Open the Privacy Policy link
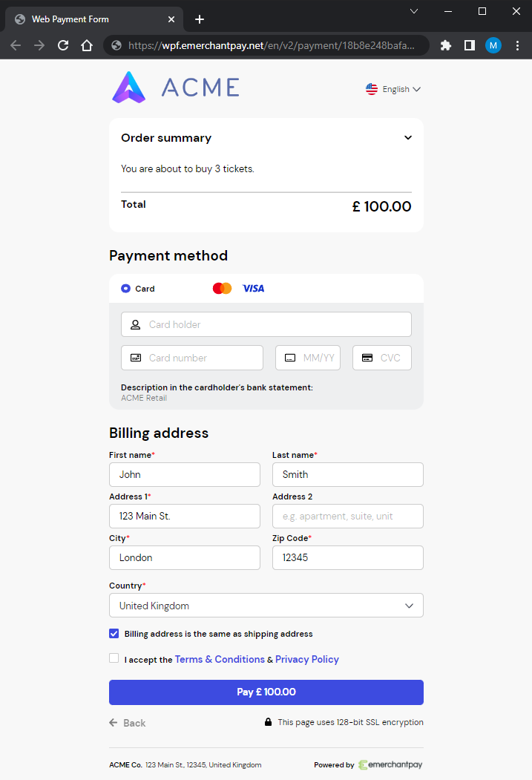The height and width of the screenshot is (780, 532). pos(306,659)
